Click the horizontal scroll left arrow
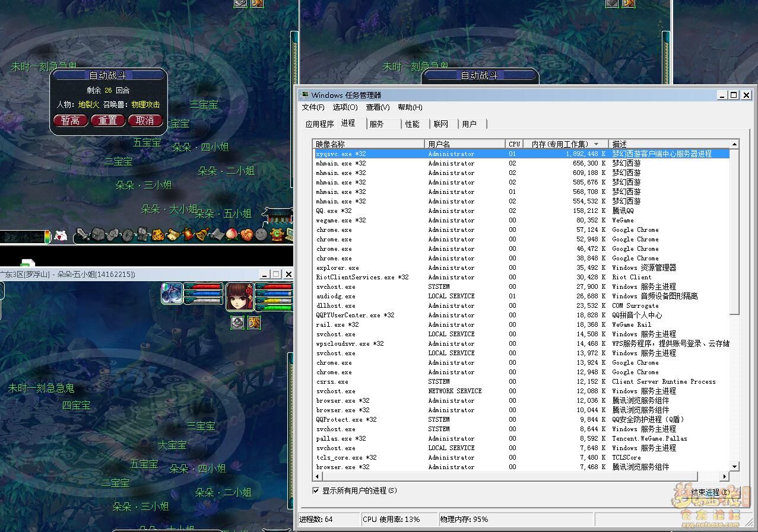758x532 pixels. (318, 476)
